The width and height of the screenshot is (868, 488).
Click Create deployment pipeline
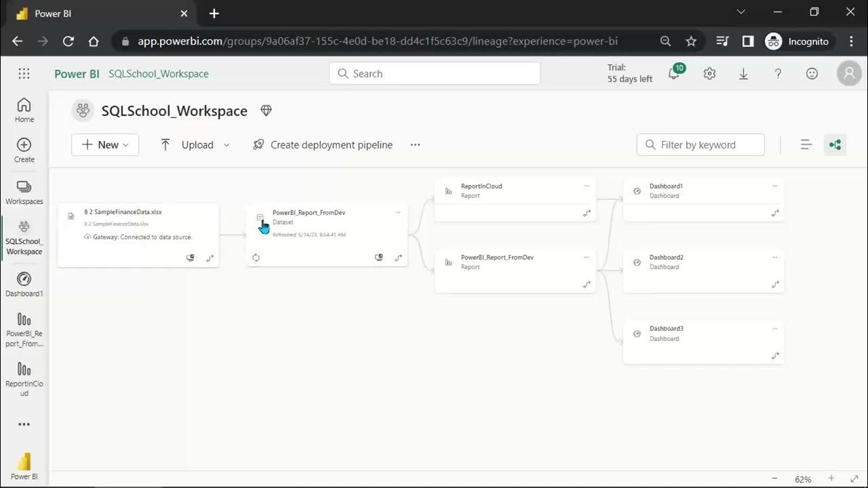pyautogui.click(x=323, y=144)
